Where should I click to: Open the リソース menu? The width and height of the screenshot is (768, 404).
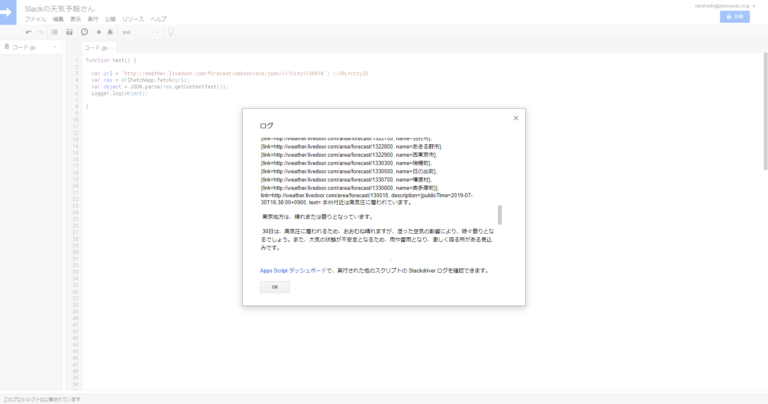pyautogui.click(x=133, y=19)
